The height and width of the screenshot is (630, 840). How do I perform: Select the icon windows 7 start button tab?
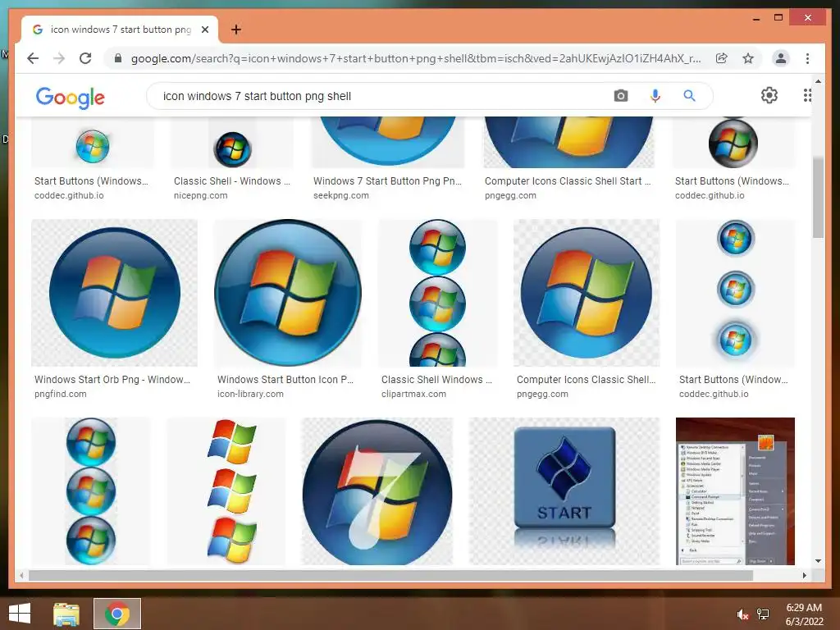120,30
